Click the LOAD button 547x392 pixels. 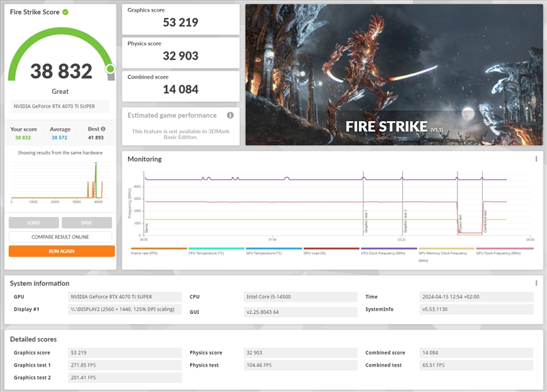pos(34,223)
